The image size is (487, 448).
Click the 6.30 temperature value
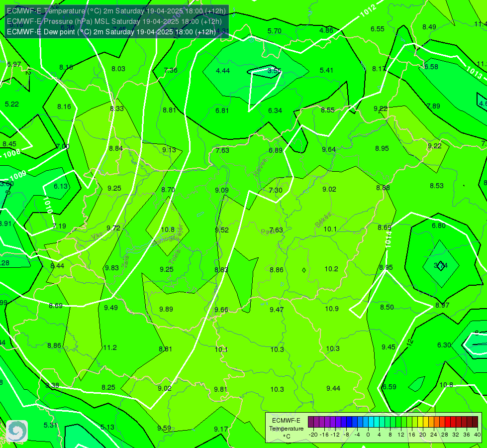tap(444, 345)
